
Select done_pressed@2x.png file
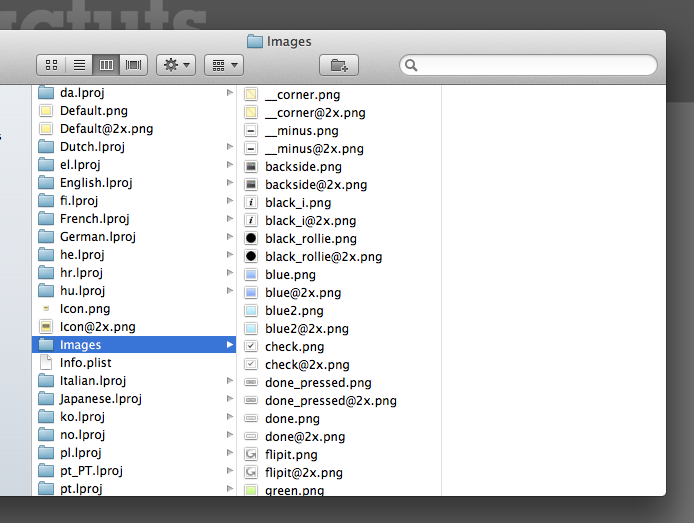point(339,400)
